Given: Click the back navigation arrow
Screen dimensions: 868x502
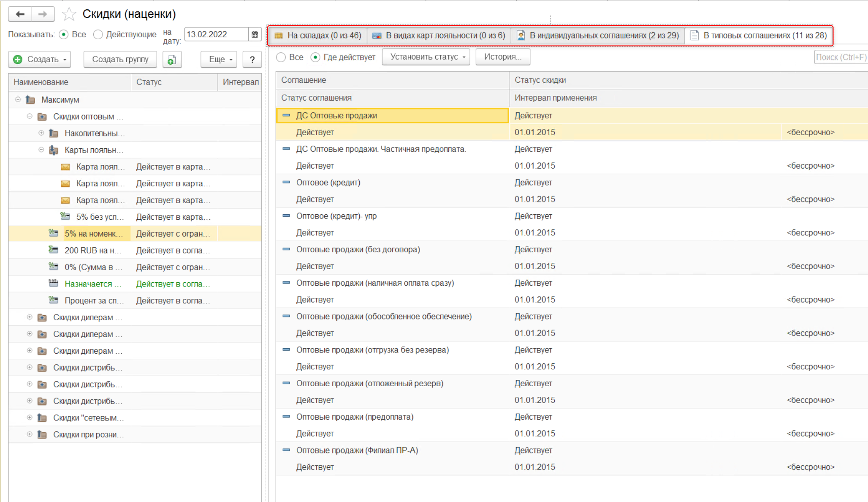Looking at the screenshot, I should point(20,14).
